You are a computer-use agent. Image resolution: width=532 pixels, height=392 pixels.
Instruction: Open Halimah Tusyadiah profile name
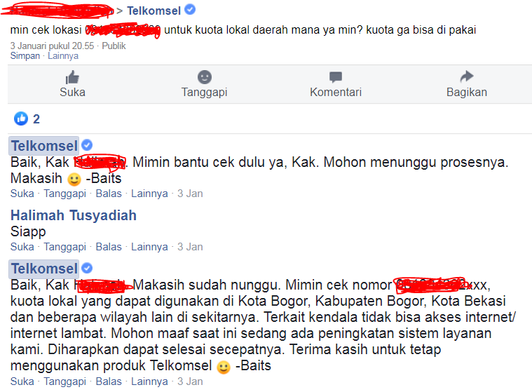74,215
